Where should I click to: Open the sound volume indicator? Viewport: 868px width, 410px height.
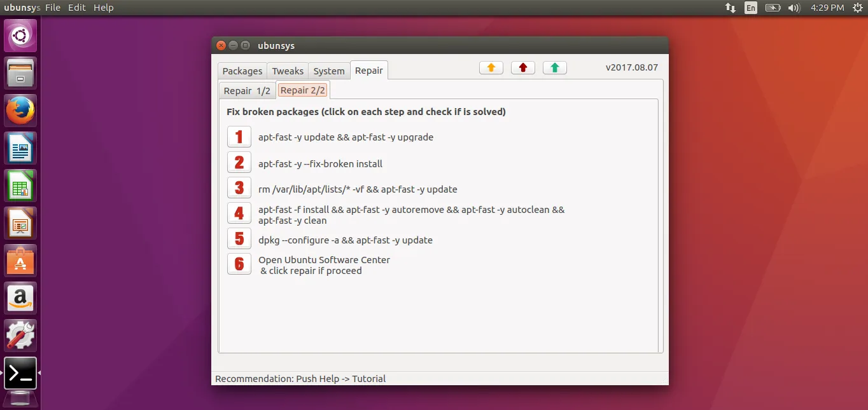pyautogui.click(x=794, y=8)
